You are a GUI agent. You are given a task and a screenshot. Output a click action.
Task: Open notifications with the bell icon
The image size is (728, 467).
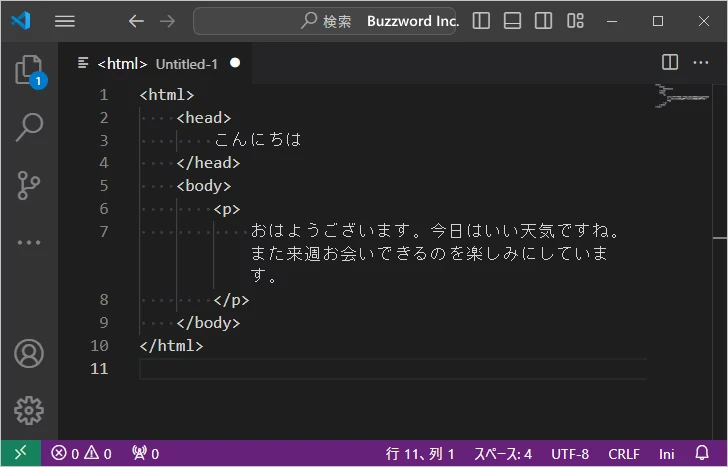[702, 453]
